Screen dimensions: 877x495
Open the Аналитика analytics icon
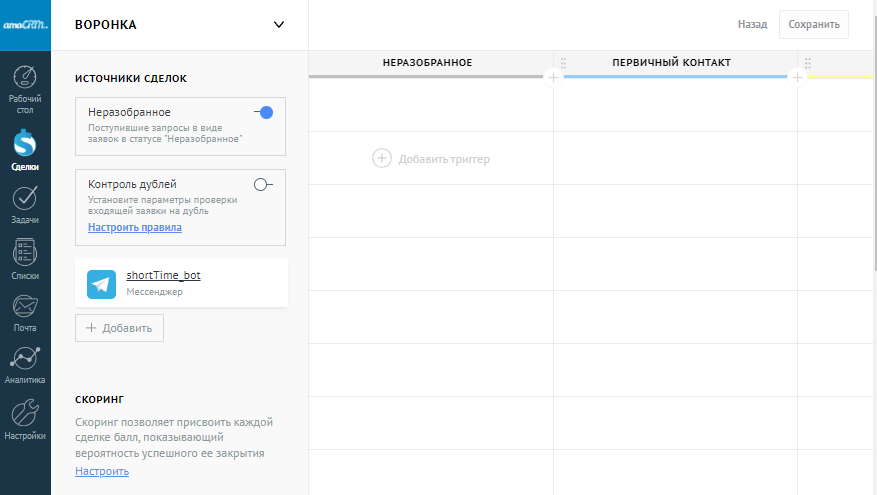[x=25, y=366]
